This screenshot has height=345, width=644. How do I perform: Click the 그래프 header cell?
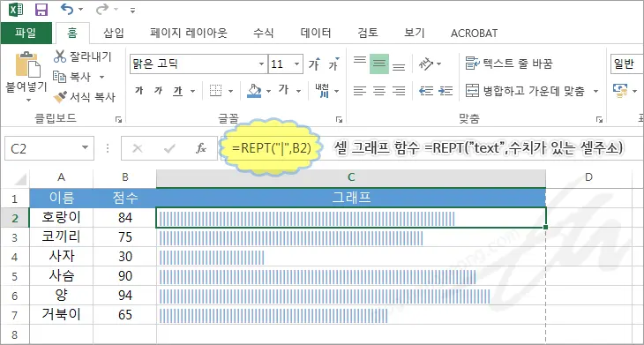[351, 199]
